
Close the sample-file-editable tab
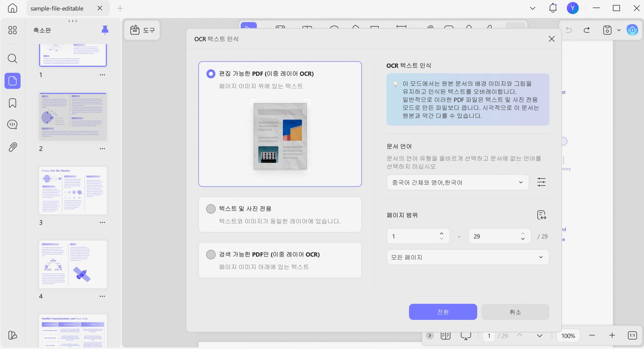100,8
